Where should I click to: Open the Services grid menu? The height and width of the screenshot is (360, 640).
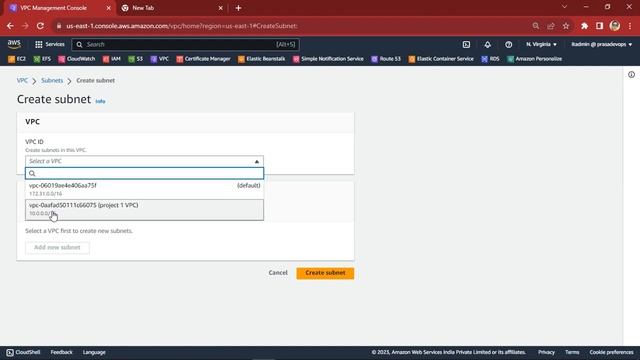click(49, 44)
